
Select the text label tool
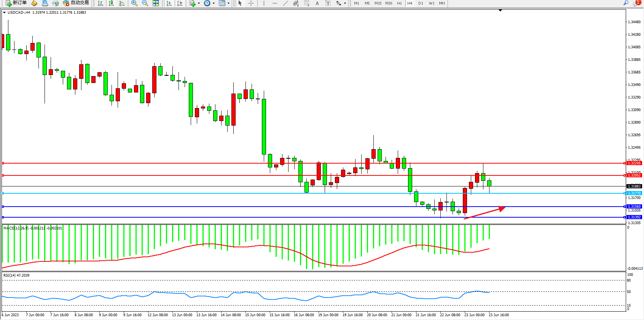click(x=328, y=3)
